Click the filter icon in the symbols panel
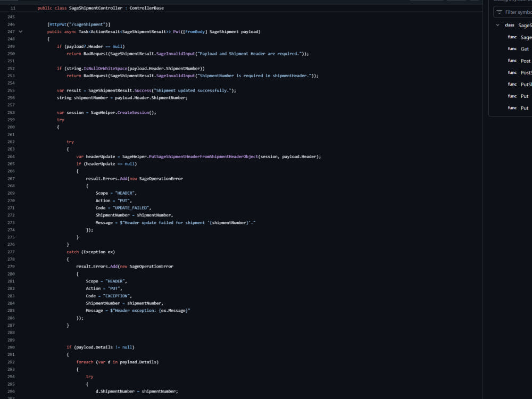The width and height of the screenshot is (532, 399). pyautogui.click(x=499, y=12)
